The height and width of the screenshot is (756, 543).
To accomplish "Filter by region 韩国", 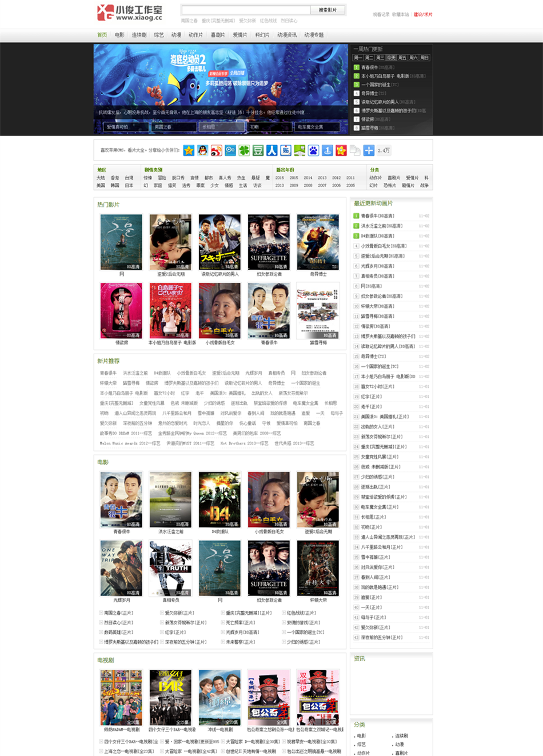I will coord(115,185).
